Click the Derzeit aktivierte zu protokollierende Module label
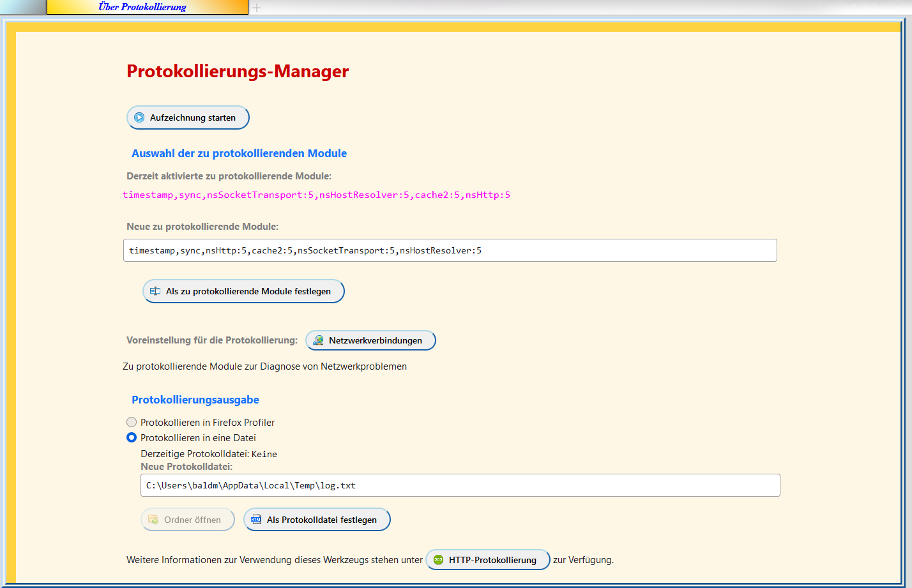The width and height of the screenshot is (912, 588). coord(229,176)
